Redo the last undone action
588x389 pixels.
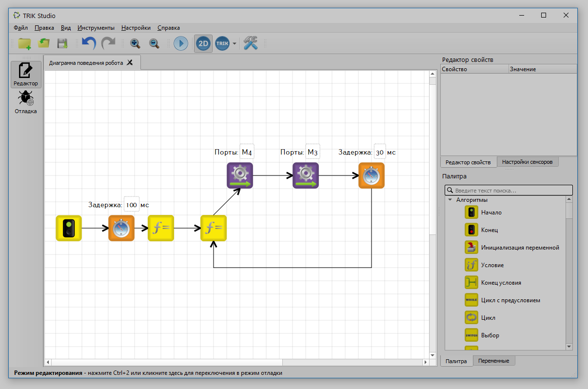pyautogui.click(x=108, y=43)
